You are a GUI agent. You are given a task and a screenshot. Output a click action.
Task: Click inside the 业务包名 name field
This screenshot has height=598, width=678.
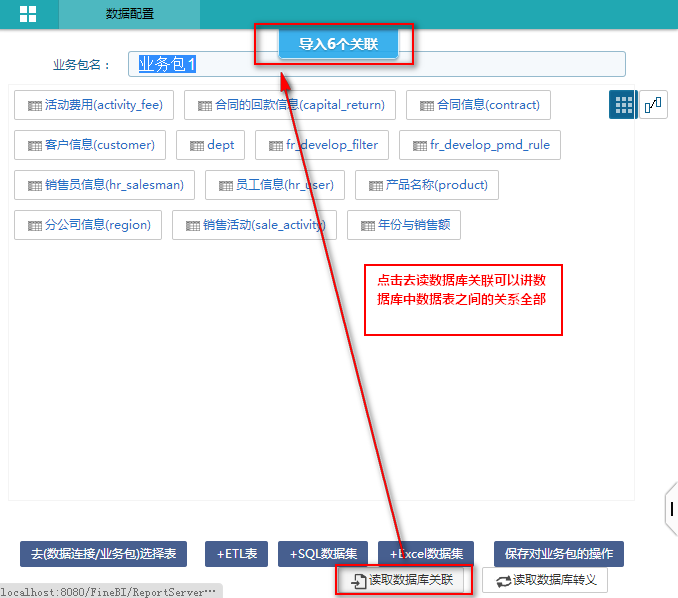tap(400, 64)
